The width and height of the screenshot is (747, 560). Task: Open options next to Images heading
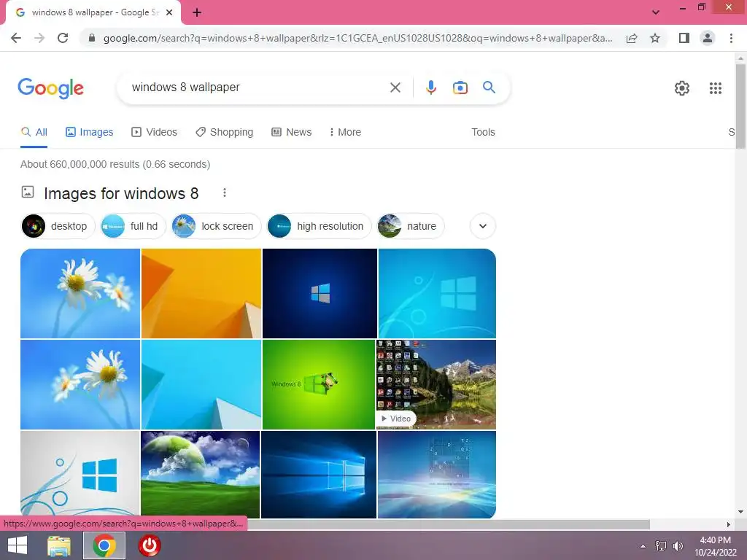(225, 192)
